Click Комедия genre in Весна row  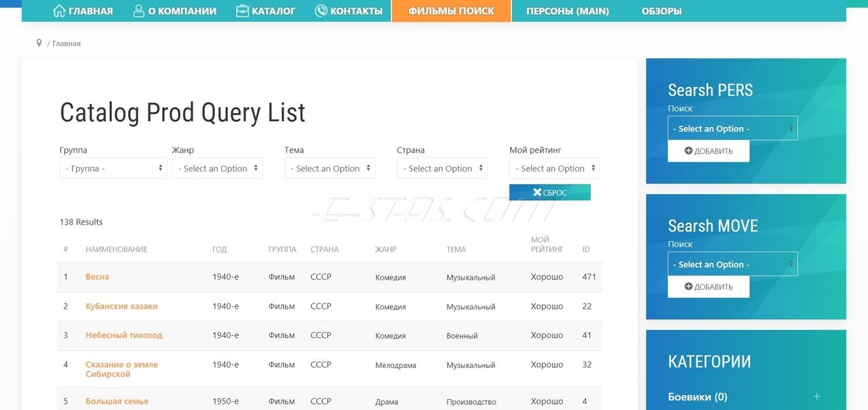click(391, 278)
